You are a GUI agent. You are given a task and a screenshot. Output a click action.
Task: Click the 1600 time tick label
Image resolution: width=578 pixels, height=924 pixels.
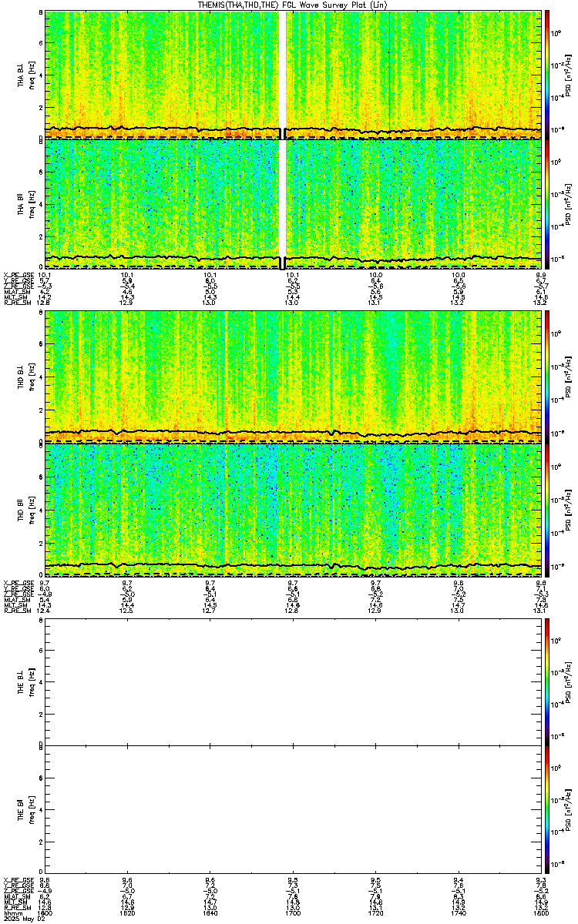tap(45, 914)
